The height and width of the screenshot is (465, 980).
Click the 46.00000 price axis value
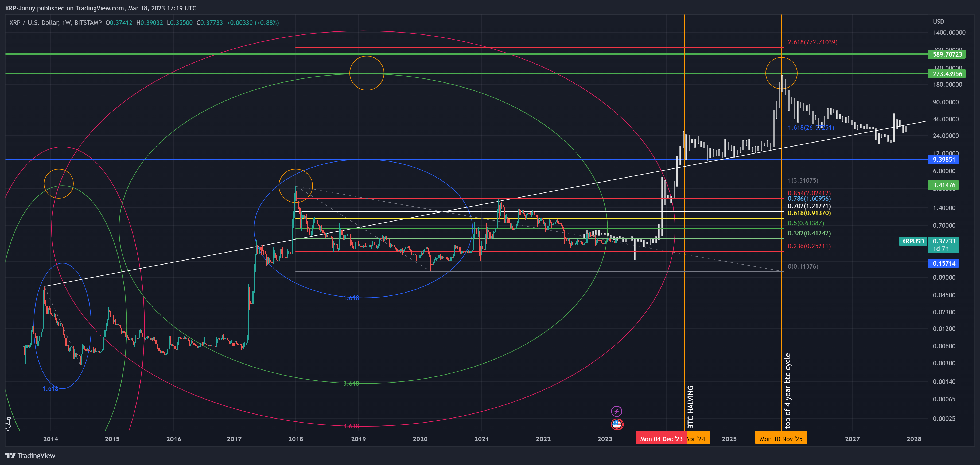click(x=945, y=119)
